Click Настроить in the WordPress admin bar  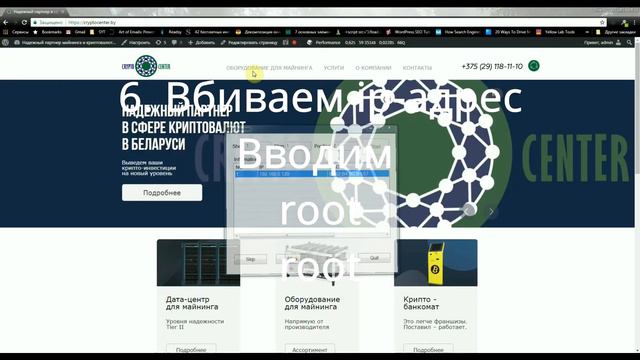click(x=136, y=42)
